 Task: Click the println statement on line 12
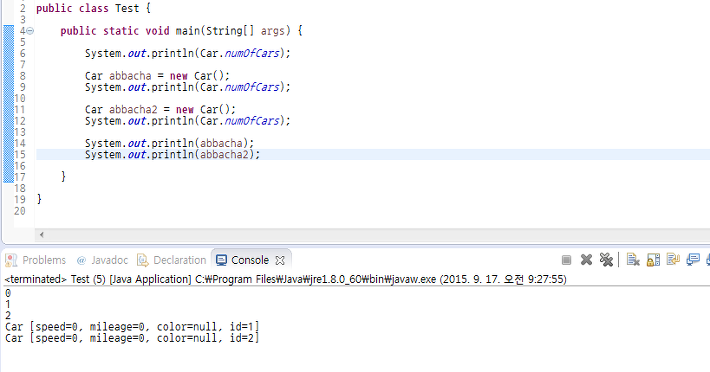[x=187, y=121]
